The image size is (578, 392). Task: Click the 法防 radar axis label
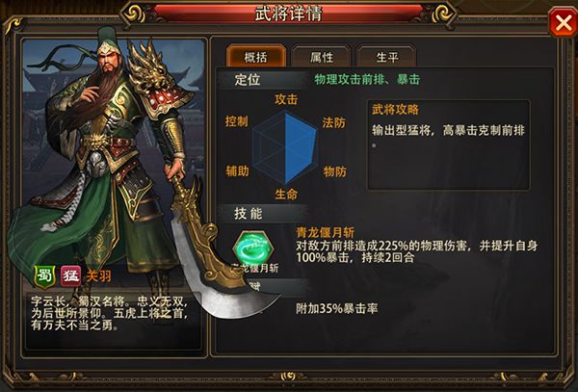tap(334, 122)
